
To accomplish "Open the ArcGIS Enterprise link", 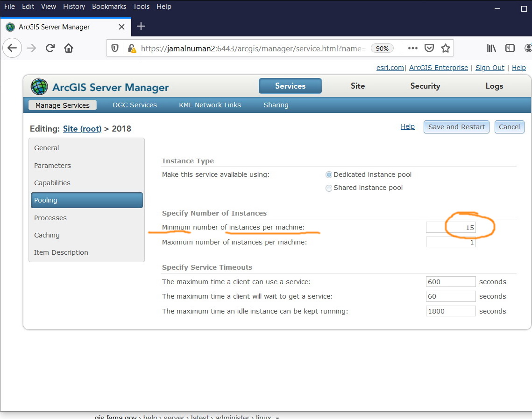I will [x=439, y=68].
